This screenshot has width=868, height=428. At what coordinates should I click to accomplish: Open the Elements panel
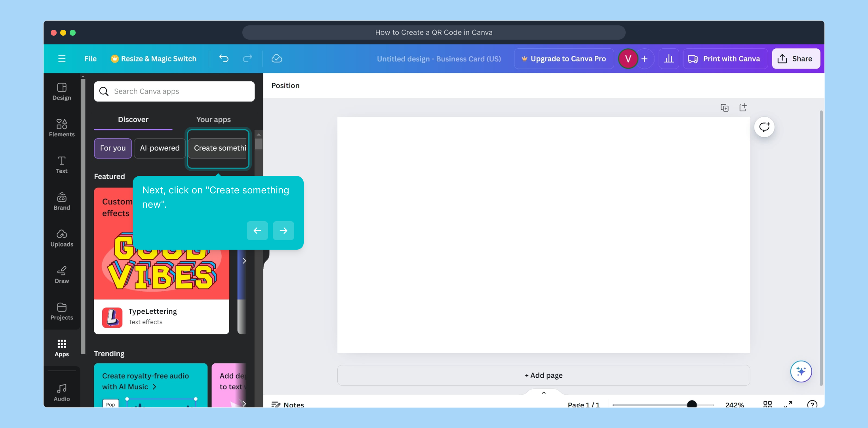(x=62, y=128)
